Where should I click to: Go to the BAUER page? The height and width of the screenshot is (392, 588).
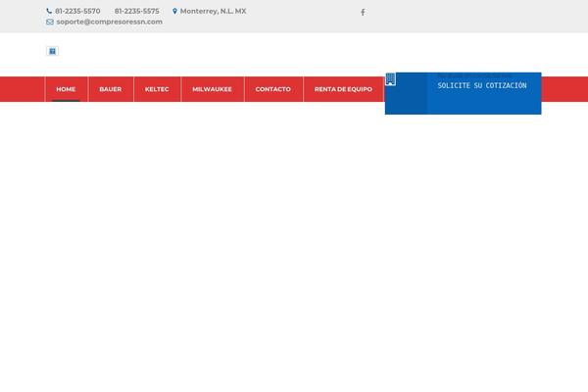point(111,89)
